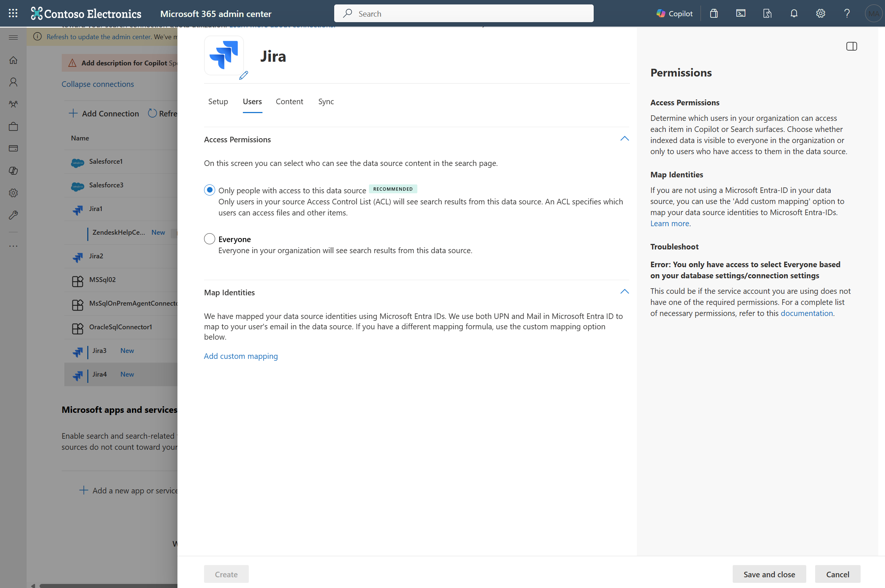Open the Cloud Shell terminal icon
The width and height of the screenshot is (885, 588).
(740, 14)
